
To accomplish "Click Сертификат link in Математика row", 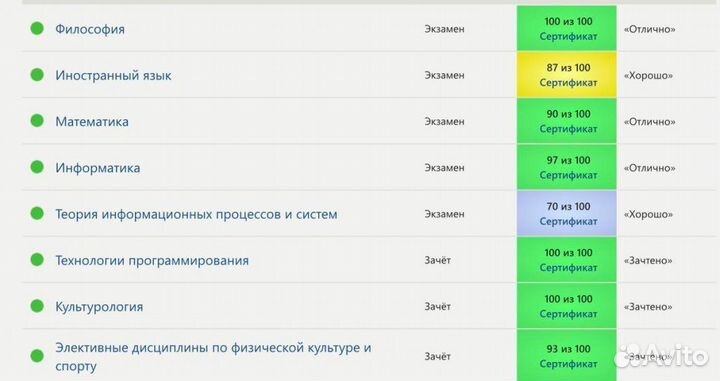I will click(x=568, y=129).
